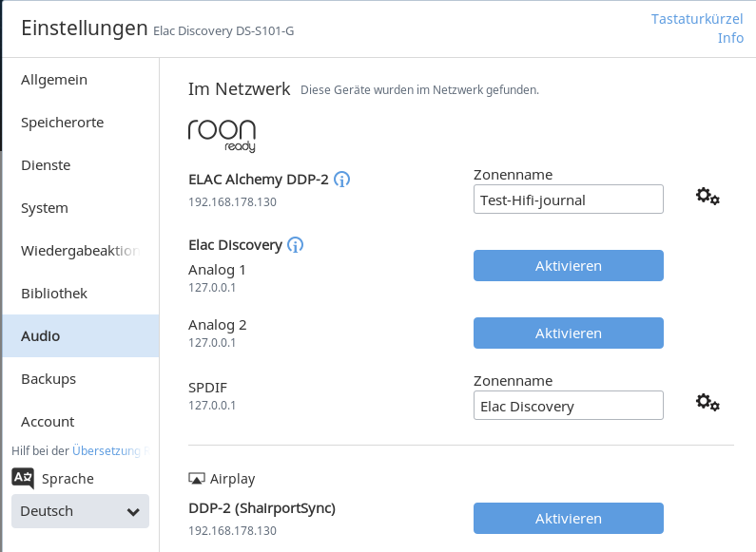Click the Im Netzwerk section heading
The width and height of the screenshot is (756, 552).
(x=239, y=89)
